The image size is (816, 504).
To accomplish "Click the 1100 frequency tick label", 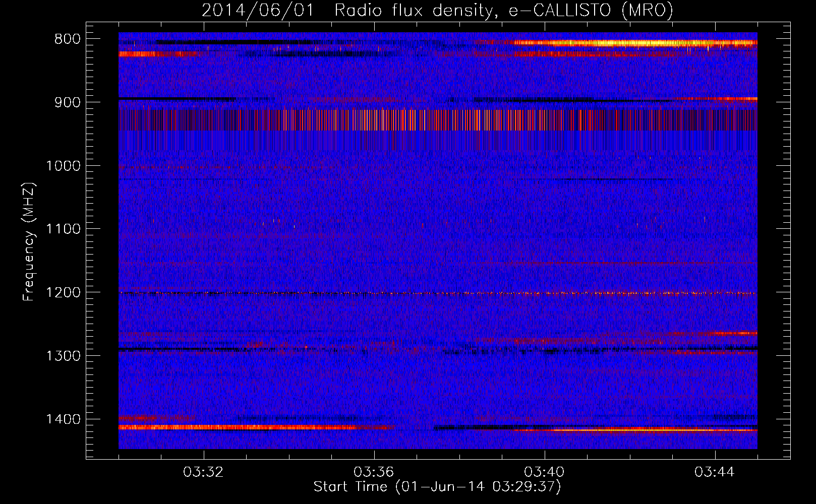I will (x=63, y=229).
